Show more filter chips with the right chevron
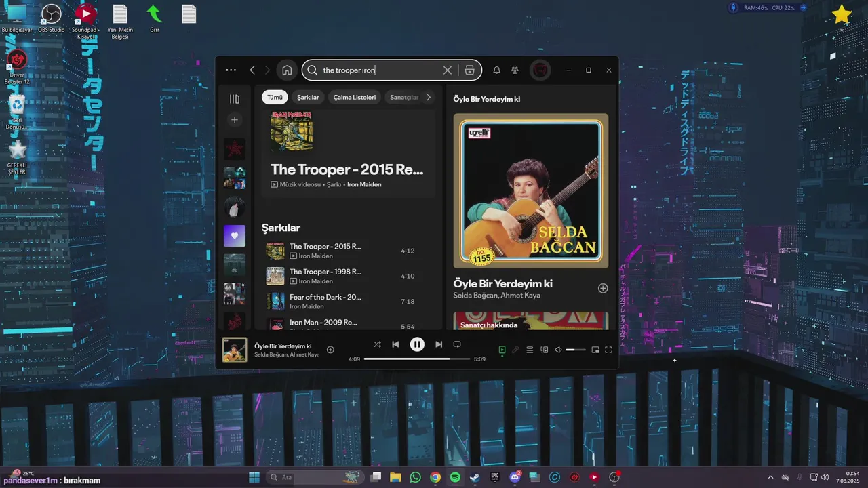The height and width of the screenshot is (488, 868). pyautogui.click(x=428, y=97)
